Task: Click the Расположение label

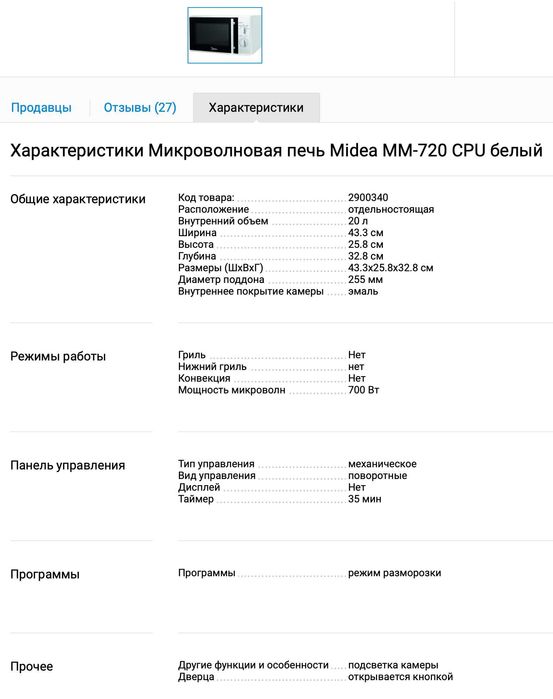Action: tap(214, 210)
